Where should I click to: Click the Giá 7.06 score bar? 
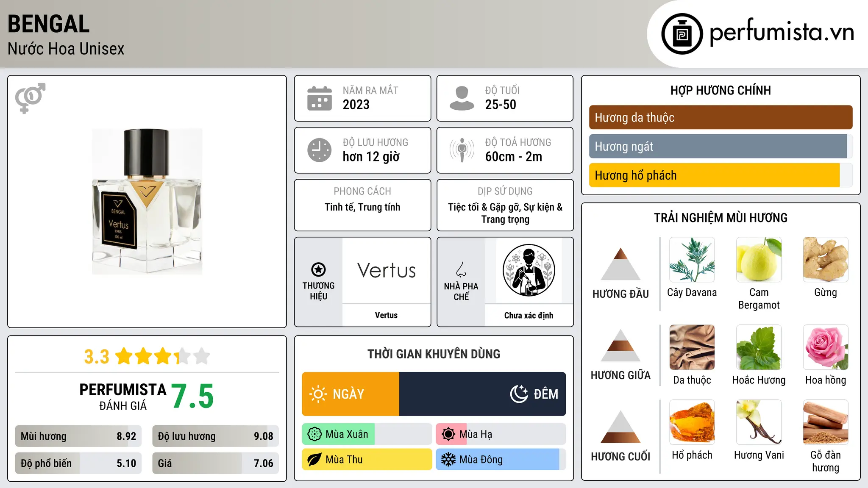click(x=215, y=463)
